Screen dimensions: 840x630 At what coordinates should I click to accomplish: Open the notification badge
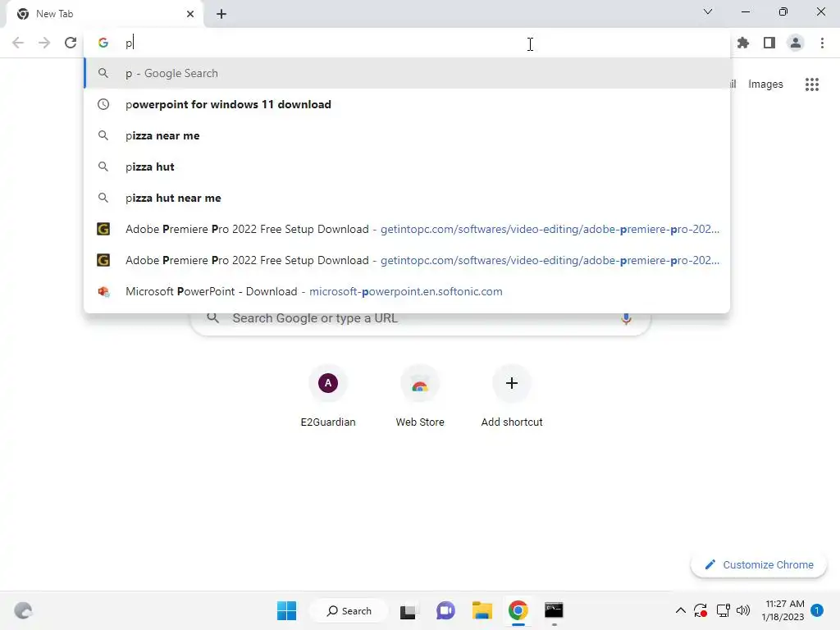tap(817, 610)
